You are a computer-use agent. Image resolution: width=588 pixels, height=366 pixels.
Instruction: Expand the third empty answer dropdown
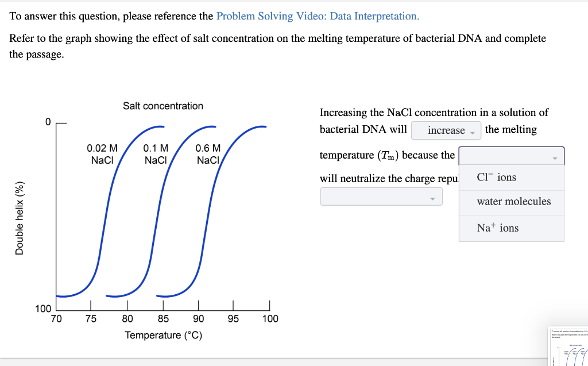(381, 197)
